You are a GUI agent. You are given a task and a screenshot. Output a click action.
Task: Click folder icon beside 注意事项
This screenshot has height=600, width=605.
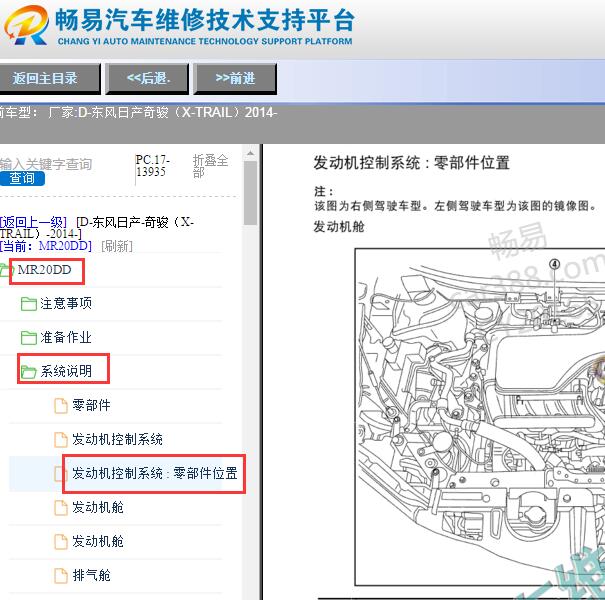29,304
